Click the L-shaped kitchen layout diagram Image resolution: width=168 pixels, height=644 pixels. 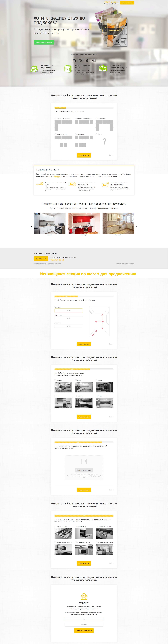64,126
